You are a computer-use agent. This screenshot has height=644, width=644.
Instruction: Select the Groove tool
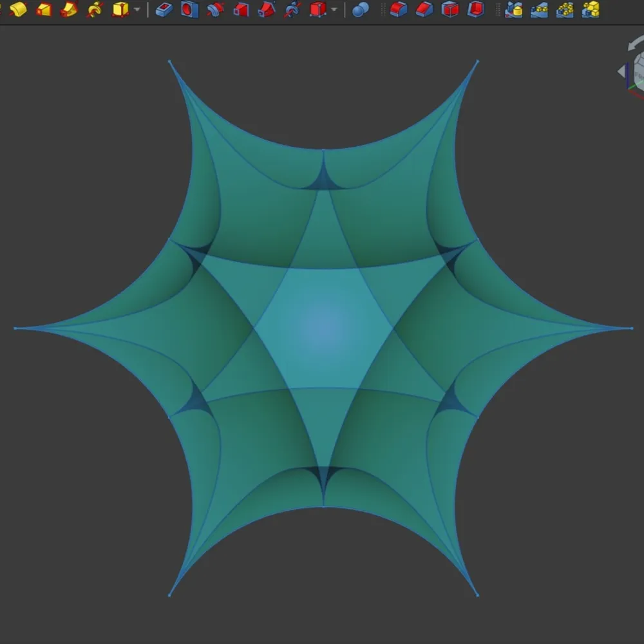coord(216,9)
